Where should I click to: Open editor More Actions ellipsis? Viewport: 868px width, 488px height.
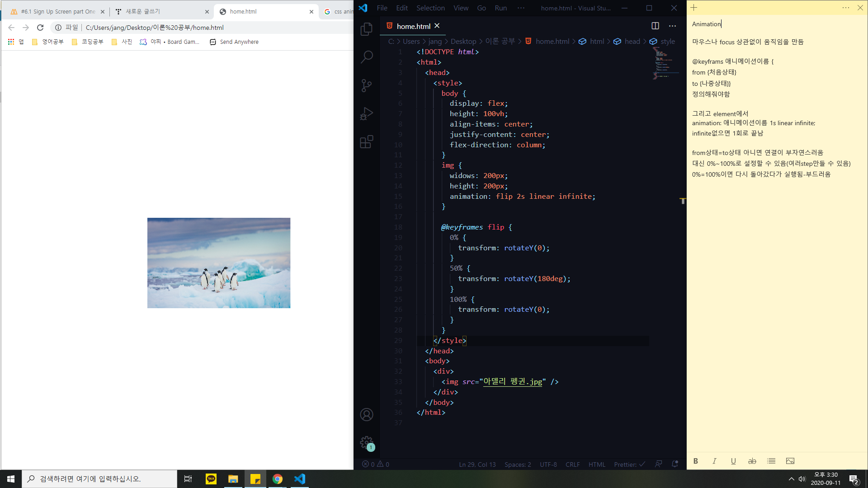coord(673,26)
